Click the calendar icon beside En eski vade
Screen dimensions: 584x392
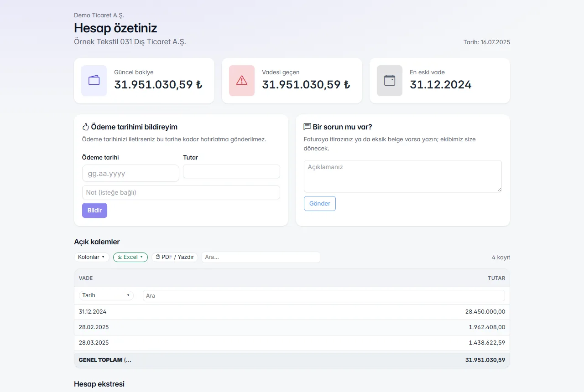(x=390, y=80)
